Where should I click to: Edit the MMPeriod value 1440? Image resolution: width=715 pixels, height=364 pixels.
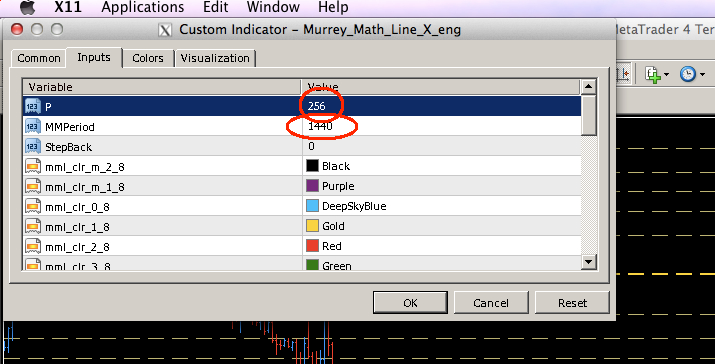tap(441, 126)
